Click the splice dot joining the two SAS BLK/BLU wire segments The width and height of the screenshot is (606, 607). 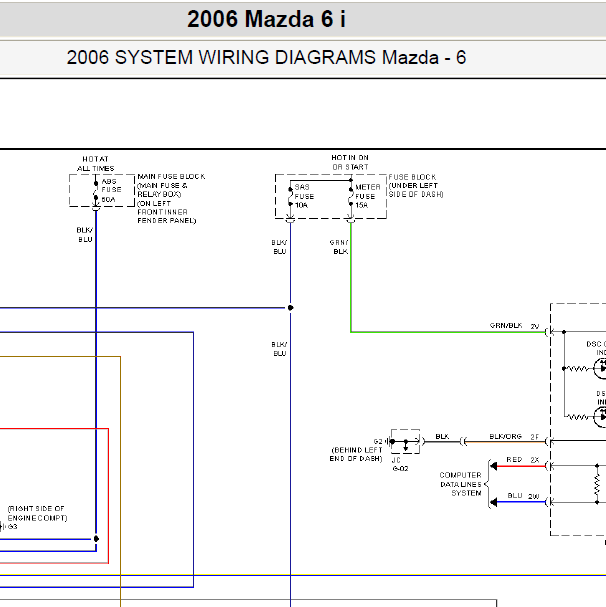pyautogui.click(x=290, y=308)
